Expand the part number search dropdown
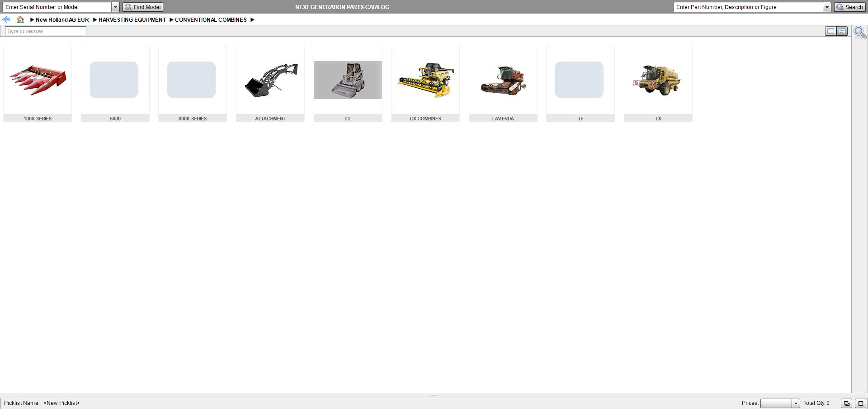This screenshot has width=868, height=409. tap(827, 7)
